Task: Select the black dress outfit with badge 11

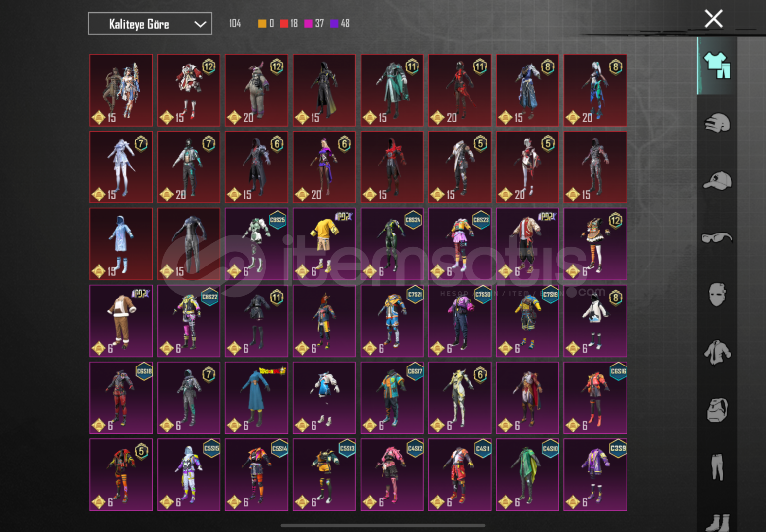Action: (x=256, y=321)
